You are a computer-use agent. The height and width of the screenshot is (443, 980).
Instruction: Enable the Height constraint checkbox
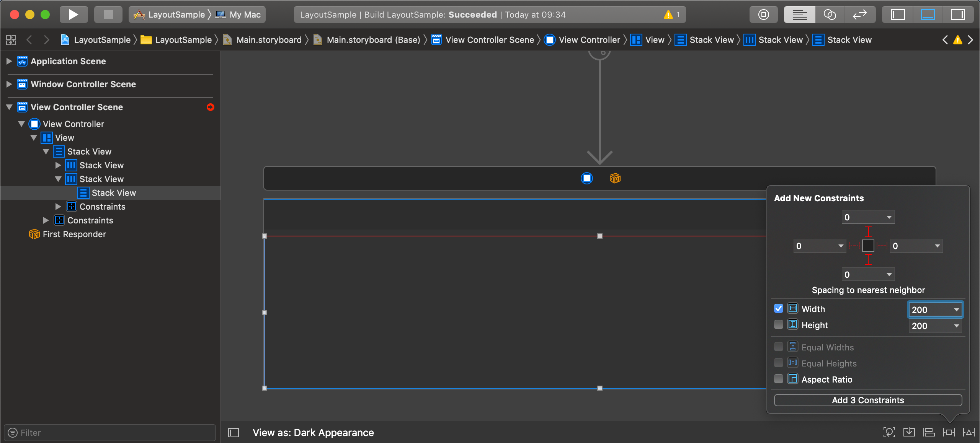point(779,324)
